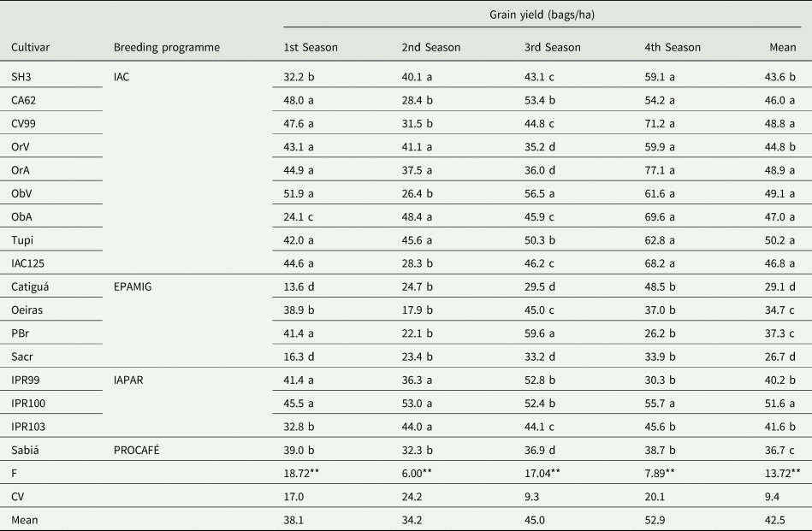Select the 3rd Season column header
Screen dimensions: 812x531
[553, 48]
